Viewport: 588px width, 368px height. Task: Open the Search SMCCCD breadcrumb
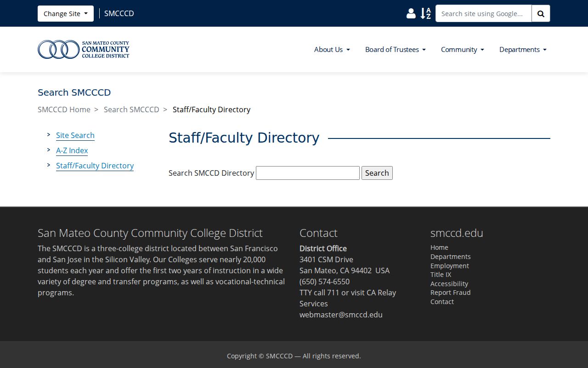tap(131, 109)
